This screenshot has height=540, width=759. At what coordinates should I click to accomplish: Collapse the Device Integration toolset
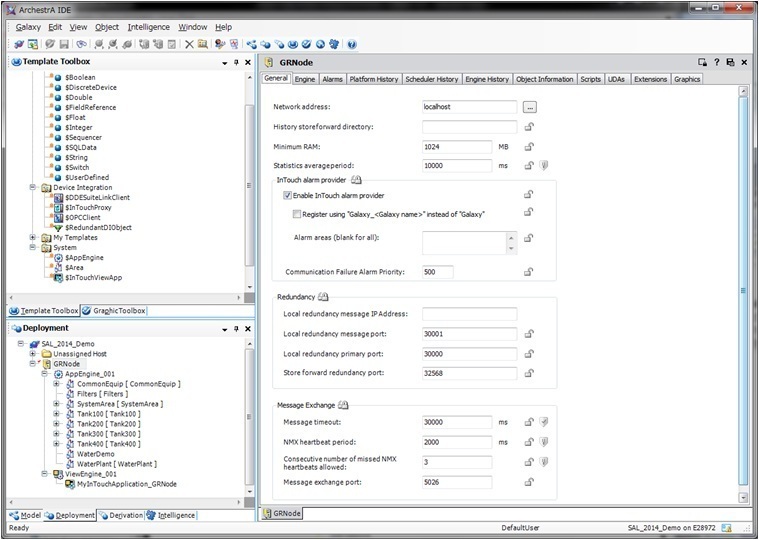(x=33, y=187)
